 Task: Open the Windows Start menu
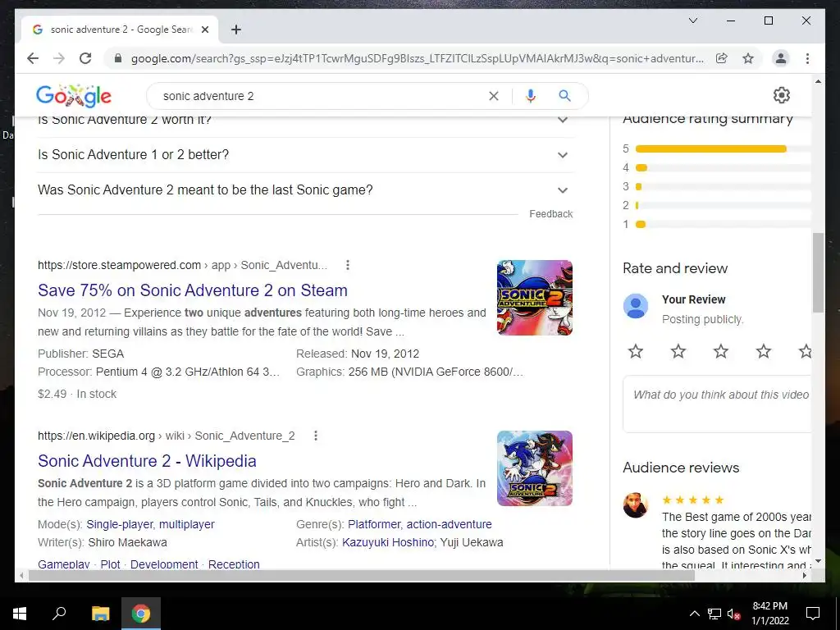[x=20, y=614]
